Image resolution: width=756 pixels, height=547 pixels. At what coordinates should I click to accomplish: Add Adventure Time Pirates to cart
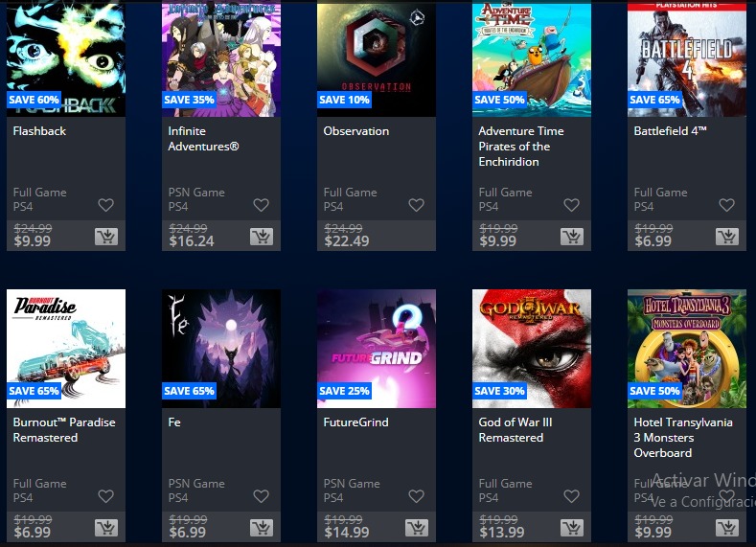pyautogui.click(x=572, y=237)
